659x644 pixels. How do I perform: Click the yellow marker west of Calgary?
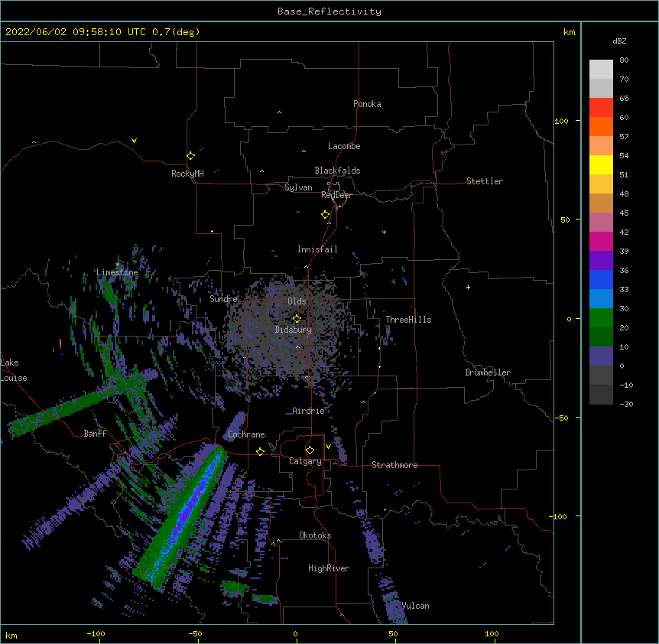coord(260,451)
